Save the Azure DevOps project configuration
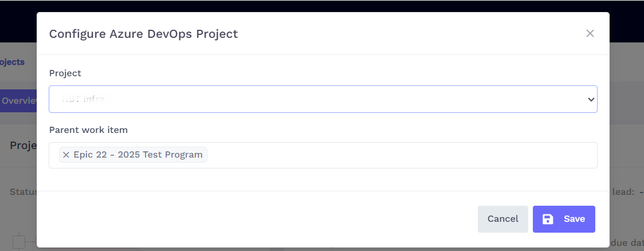The width and height of the screenshot is (644, 251). 564,219
